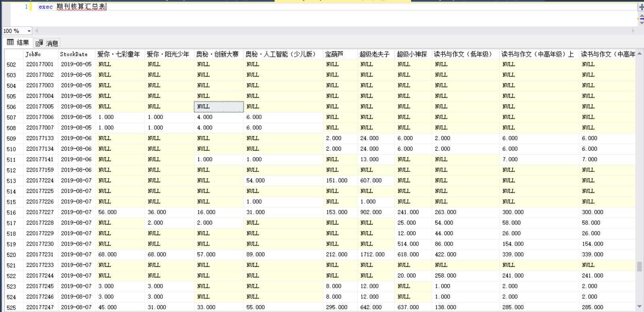The height and width of the screenshot is (312, 644).
Task: Select the 奥秘·人工智能（少儿版） column header
Action: tap(283, 54)
